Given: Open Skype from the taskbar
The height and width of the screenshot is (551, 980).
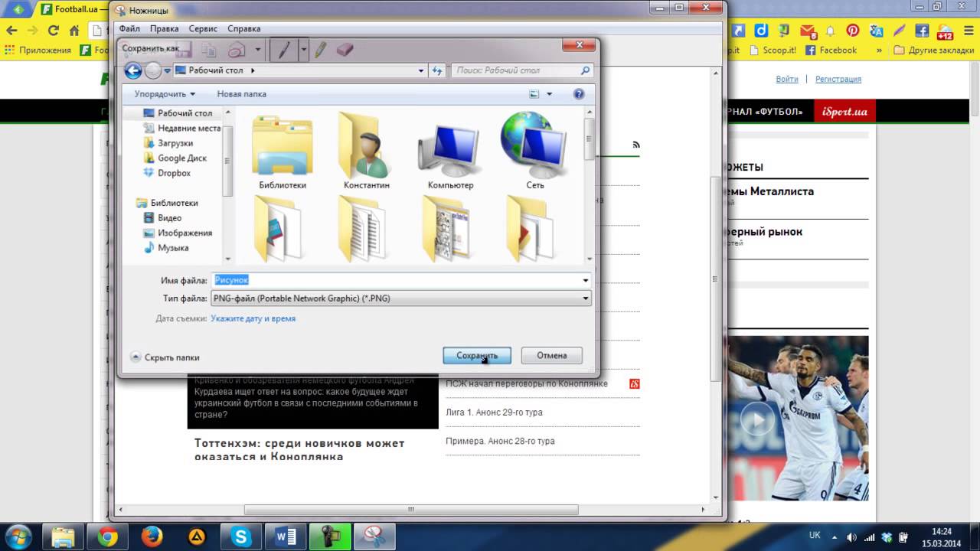Looking at the screenshot, I should click(241, 537).
